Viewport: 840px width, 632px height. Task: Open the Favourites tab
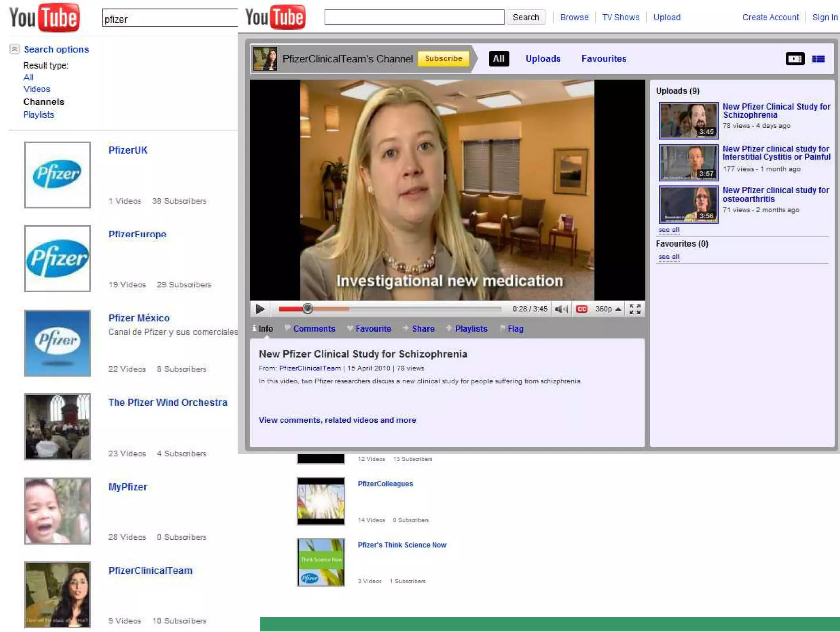(603, 59)
